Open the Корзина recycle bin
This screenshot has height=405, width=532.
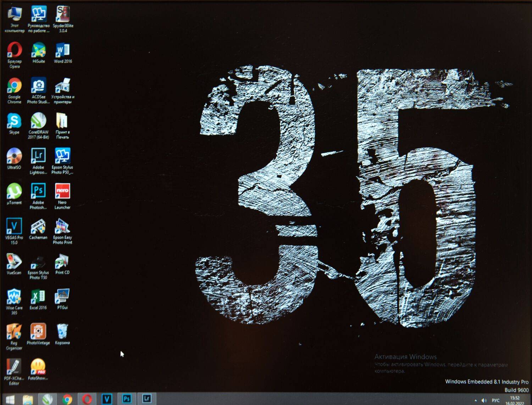tap(62, 332)
